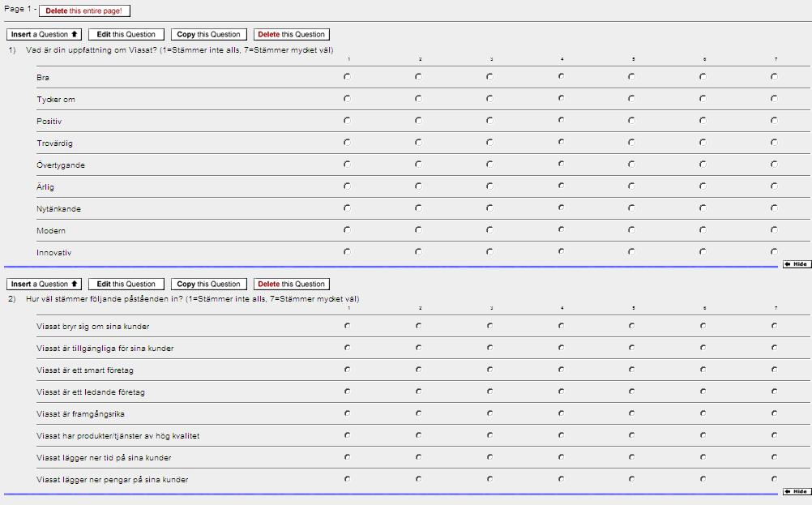Delete question 2

(x=292, y=285)
